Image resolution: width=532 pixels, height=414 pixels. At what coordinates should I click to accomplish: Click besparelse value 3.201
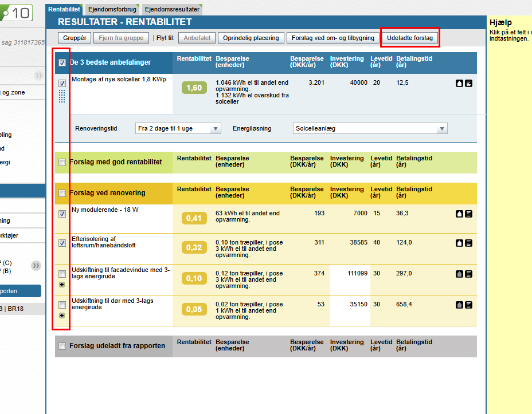(x=316, y=82)
